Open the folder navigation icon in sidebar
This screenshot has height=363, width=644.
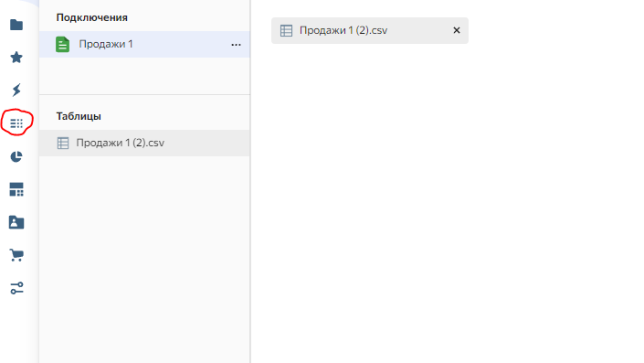point(16,25)
